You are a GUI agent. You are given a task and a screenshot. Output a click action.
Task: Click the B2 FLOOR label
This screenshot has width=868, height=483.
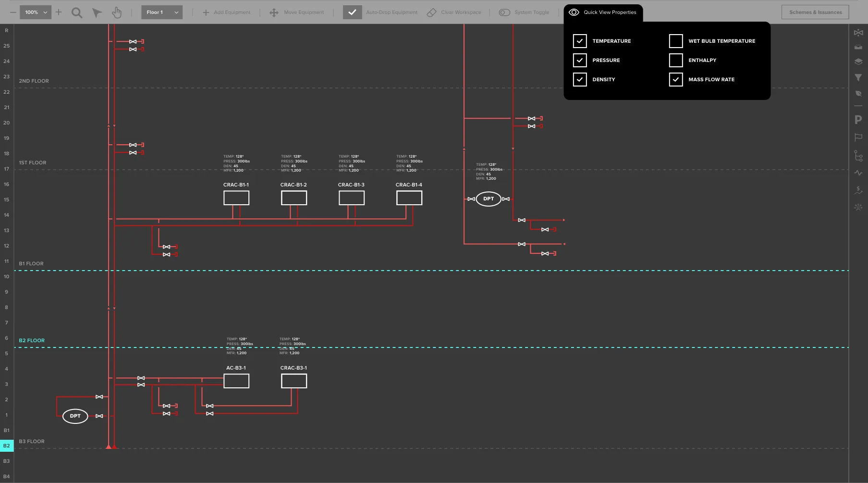pyautogui.click(x=32, y=341)
